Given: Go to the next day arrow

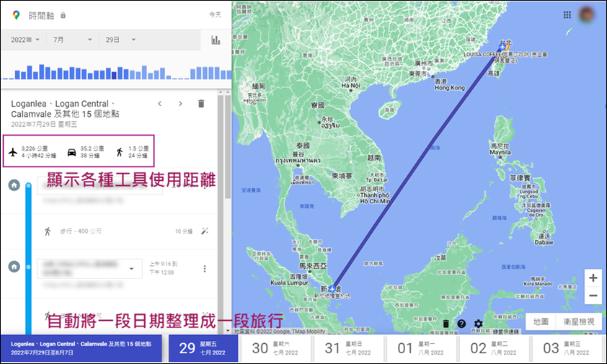Looking at the screenshot, I should (180, 104).
